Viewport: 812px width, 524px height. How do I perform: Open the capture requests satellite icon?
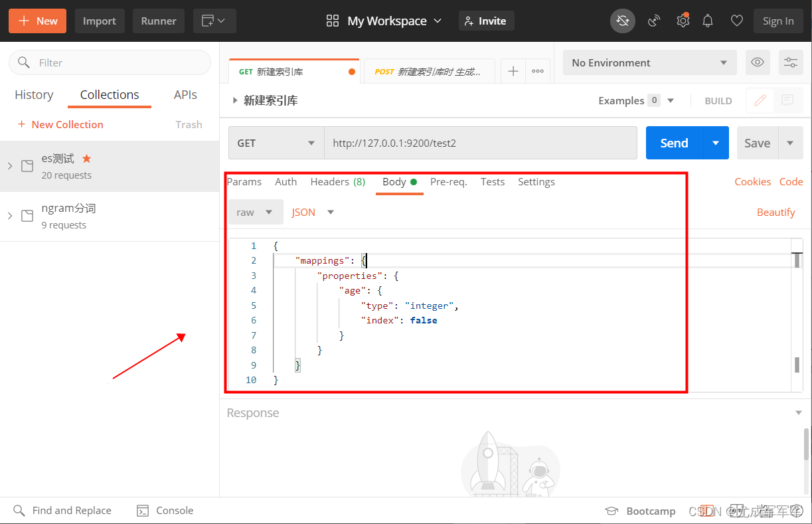(x=654, y=21)
